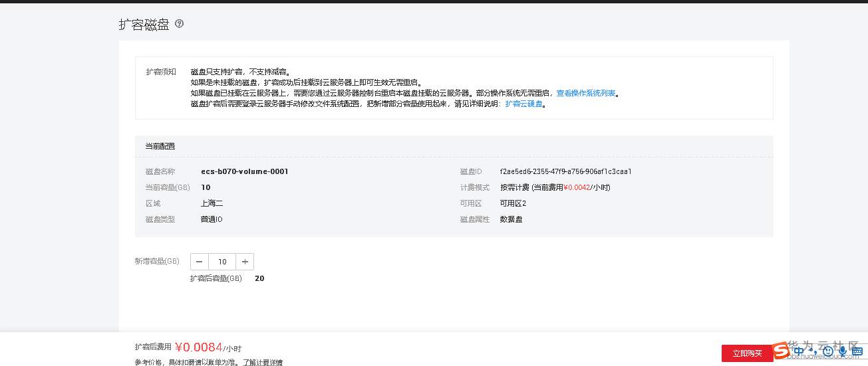Viewport: 868px width, 366px height.
Task: Click the disk attribute value 数据盘
Action: pos(511,219)
